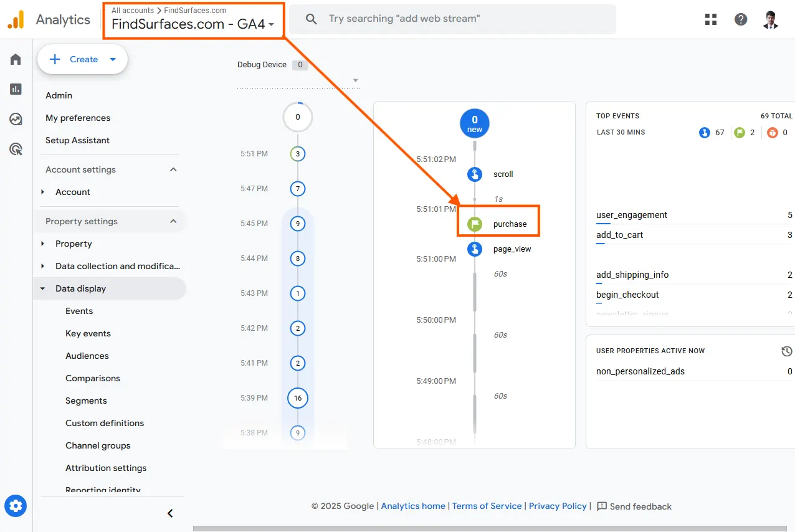Click Send feedback in the footer
This screenshot has height=532, width=795.
(634, 506)
